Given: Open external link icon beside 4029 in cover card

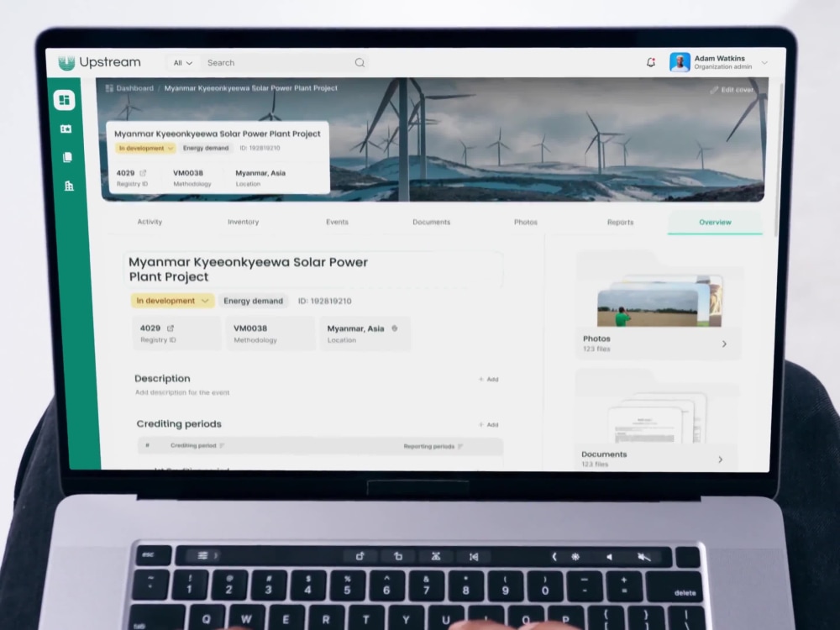Looking at the screenshot, I should pos(143,173).
